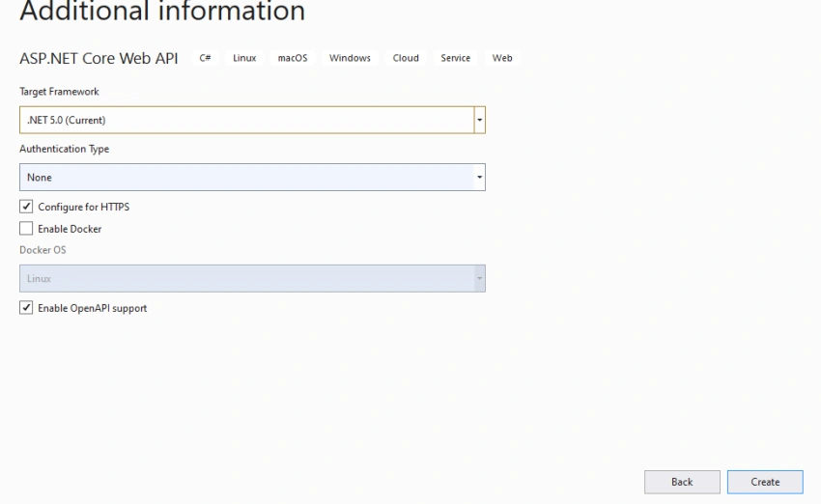Click the Docker OS label

pos(42,250)
